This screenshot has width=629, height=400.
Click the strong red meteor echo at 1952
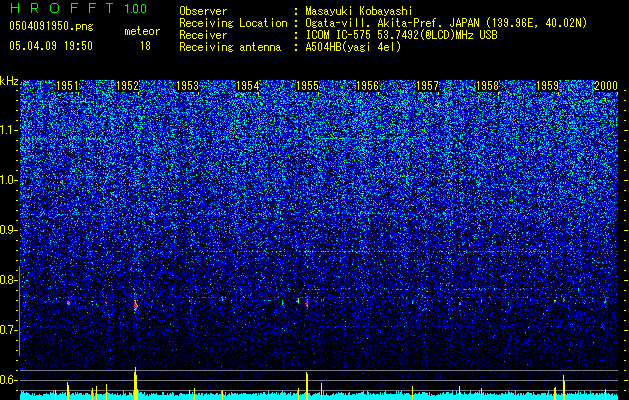coord(136,306)
